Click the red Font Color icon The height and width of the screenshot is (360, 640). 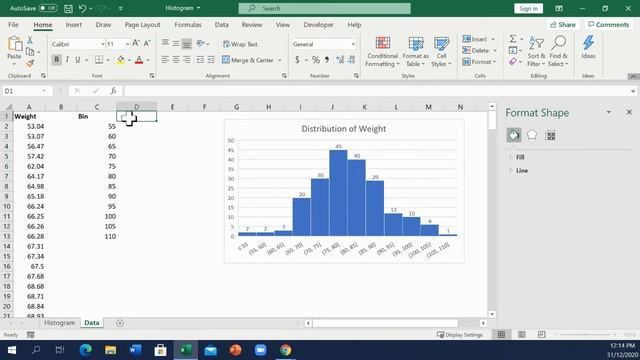(139, 60)
